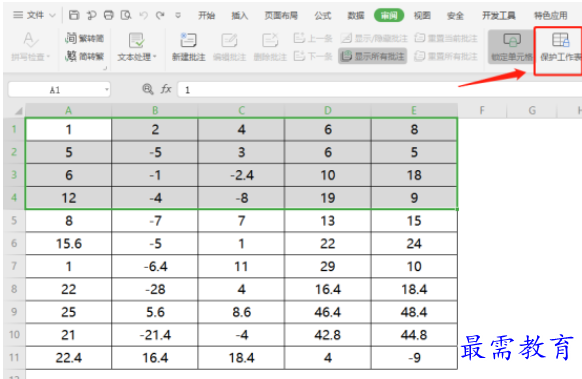Click the Undo arrow icon
This screenshot has height=379, width=582.
[143, 15]
